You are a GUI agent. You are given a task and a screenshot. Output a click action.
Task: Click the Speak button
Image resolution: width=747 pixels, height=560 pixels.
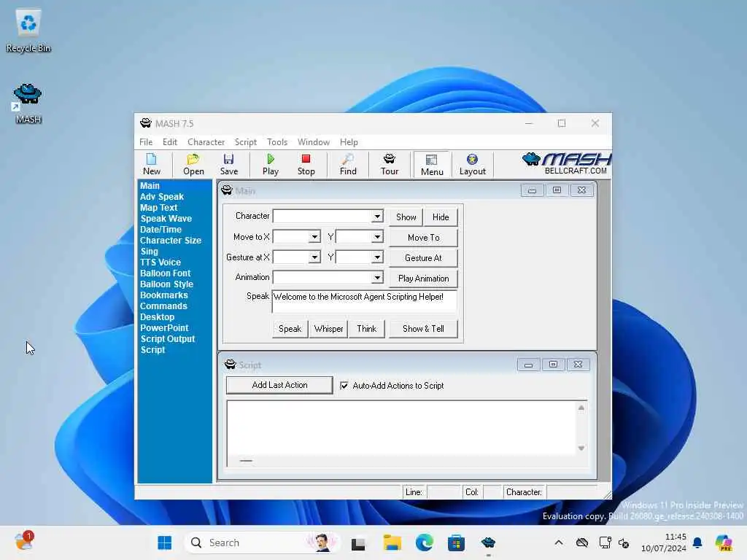290,329
